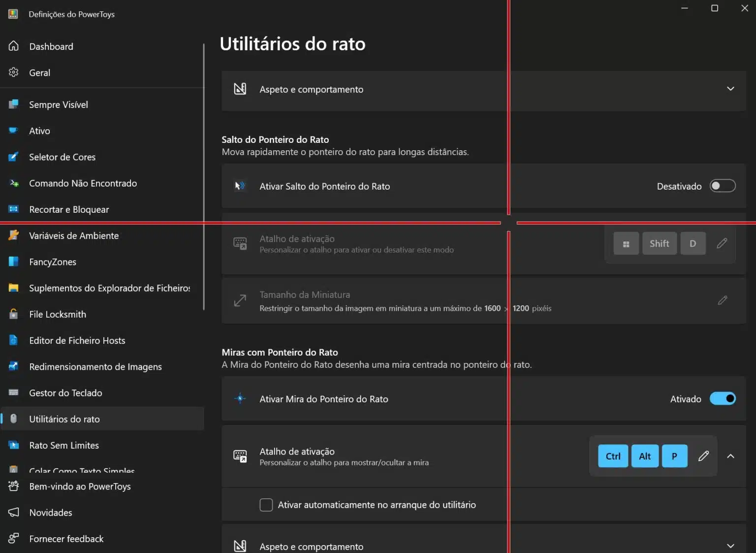Click the Explorador de Ficheiros folder icon
Screen dimensions: 756x553
coord(14,288)
